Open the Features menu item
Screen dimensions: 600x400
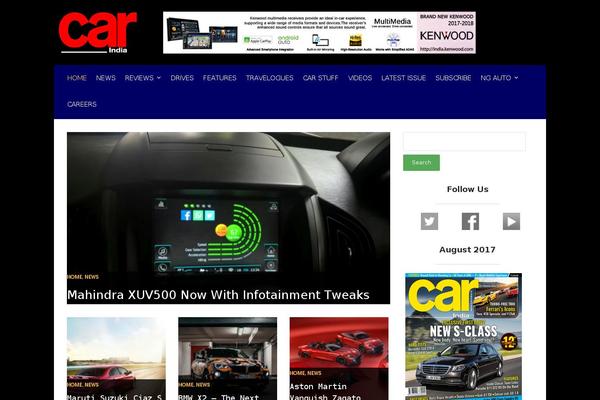220,78
